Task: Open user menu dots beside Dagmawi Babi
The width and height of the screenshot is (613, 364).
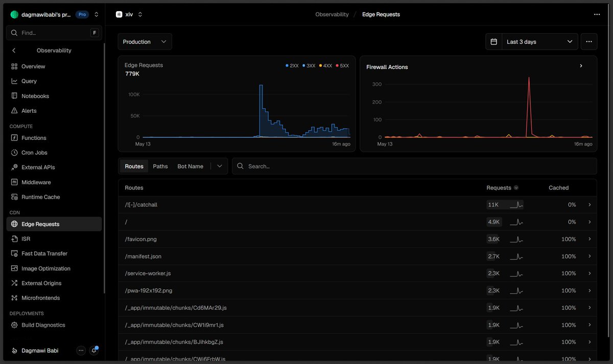Action: coord(81,351)
